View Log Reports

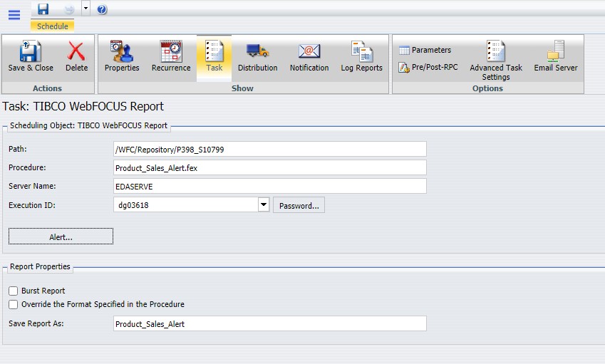(x=361, y=57)
